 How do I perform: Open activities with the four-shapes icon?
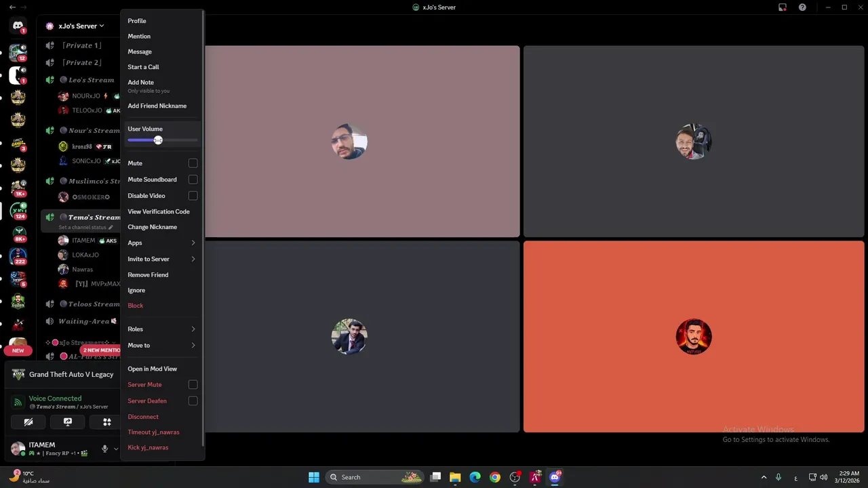coord(106,422)
